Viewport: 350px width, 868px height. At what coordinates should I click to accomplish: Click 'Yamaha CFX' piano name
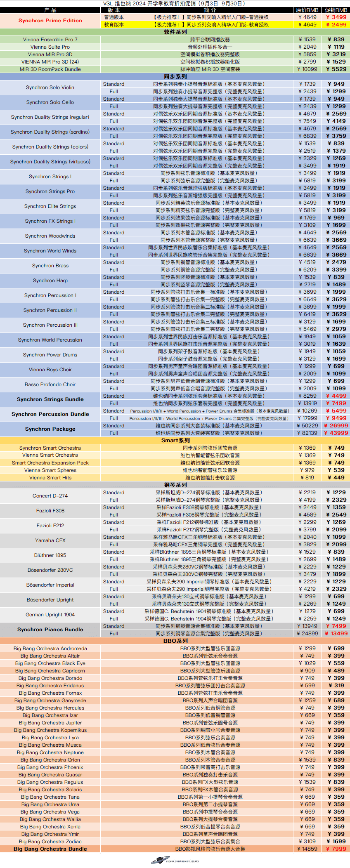tap(50, 540)
